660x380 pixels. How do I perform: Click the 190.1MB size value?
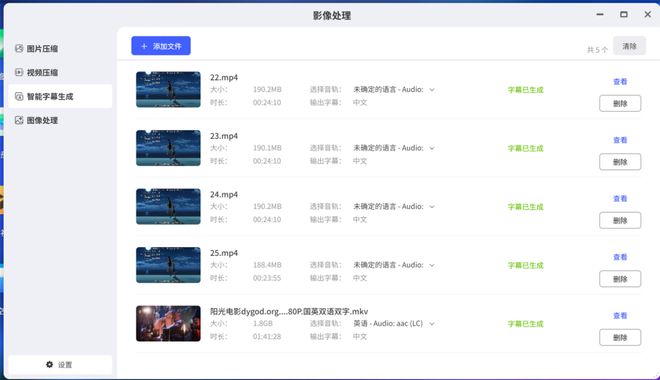267,148
